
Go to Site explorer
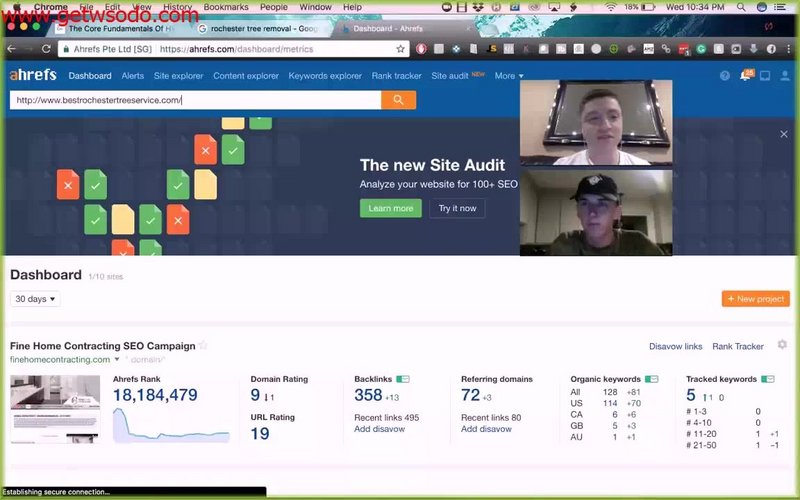tap(179, 76)
